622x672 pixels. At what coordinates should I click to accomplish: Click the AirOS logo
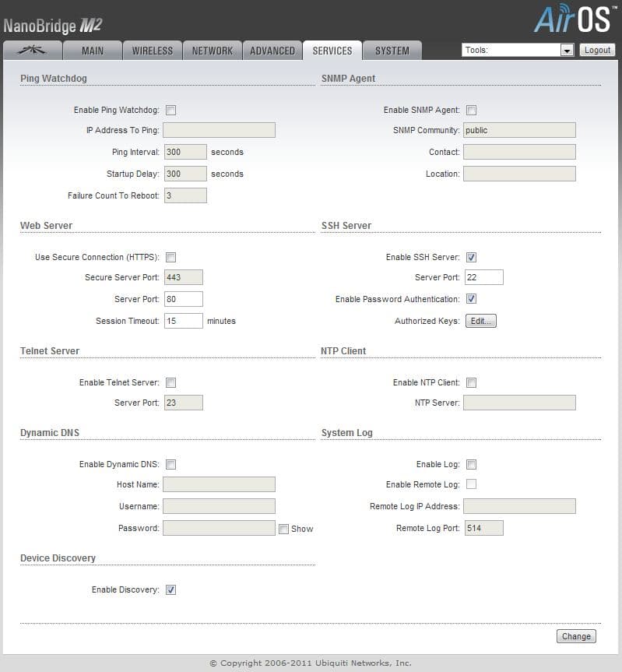pyautogui.click(x=574, y=19)
